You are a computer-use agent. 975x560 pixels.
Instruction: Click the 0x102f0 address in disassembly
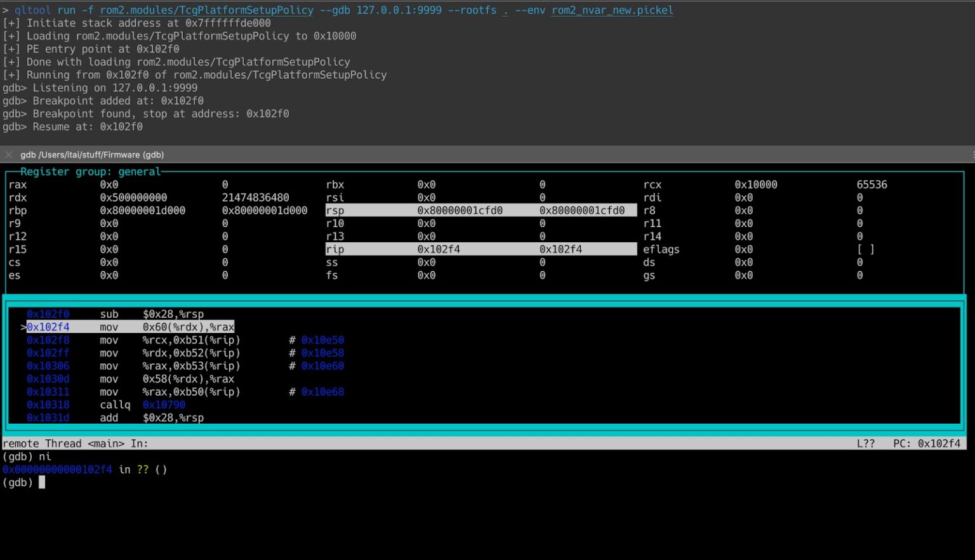tap(48, 314)
